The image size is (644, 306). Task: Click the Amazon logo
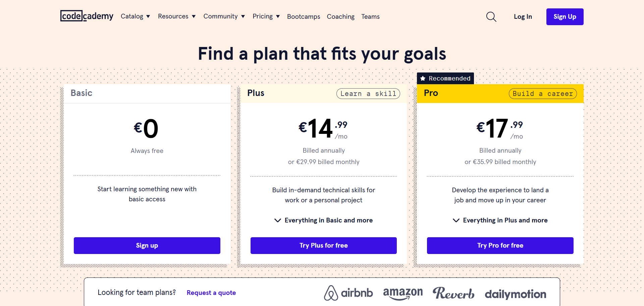coord(403,293)
